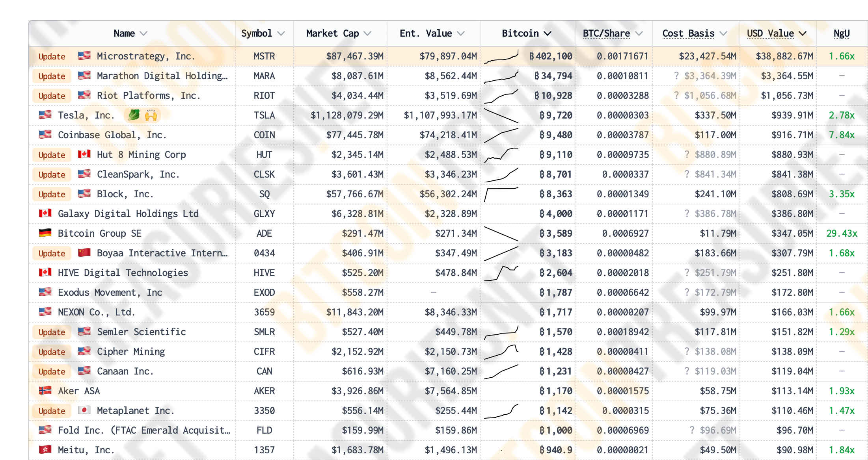Sort by the USD Value column
The width and height of the screenshot is (868, 460).
click(x=777, y=33)
